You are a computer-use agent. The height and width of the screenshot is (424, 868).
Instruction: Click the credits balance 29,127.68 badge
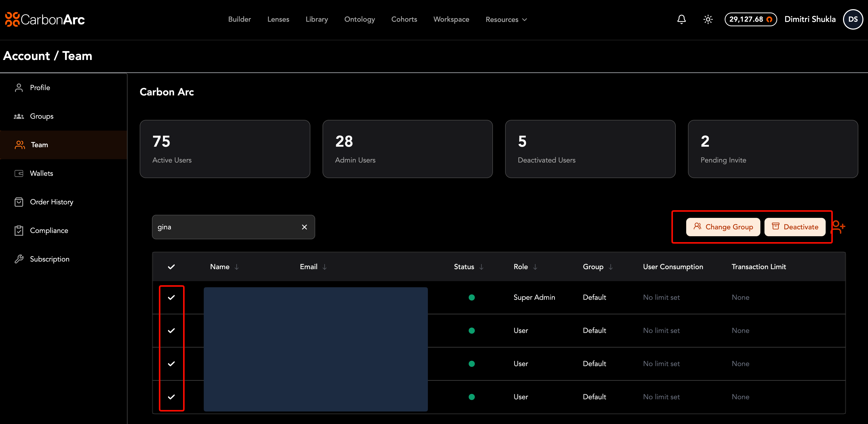(x=750, y=19)
